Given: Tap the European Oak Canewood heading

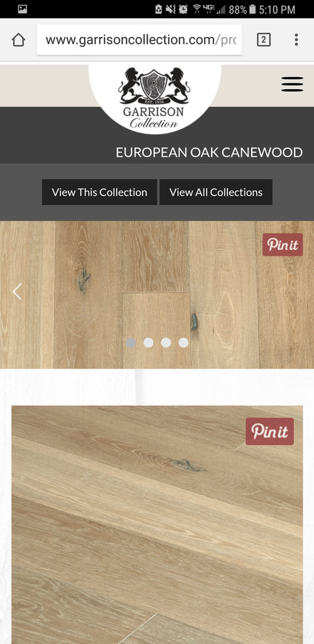Looking at the screenshot, I should pyautogui.click(x=209, y=152).
